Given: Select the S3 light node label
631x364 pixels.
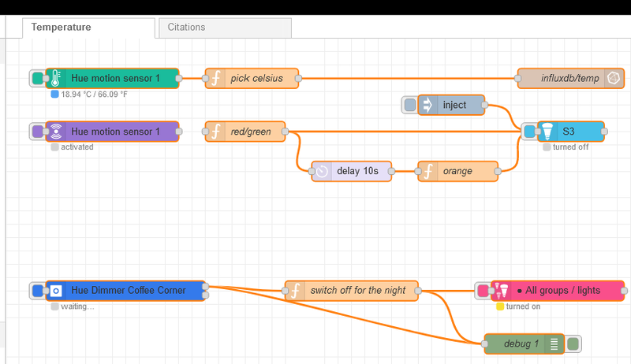Looking at the screenshot, I should point(568,132).
